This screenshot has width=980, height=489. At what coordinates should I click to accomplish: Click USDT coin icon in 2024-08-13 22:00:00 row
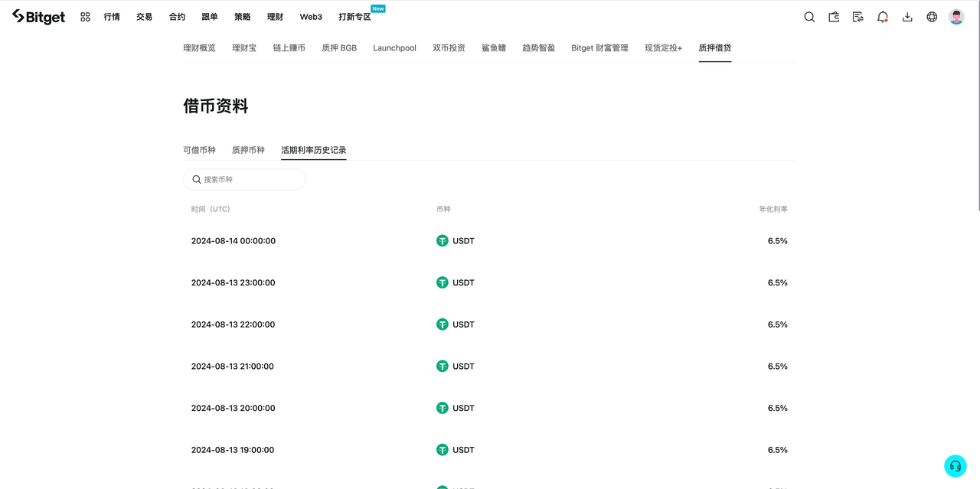(x=443, y=324)
